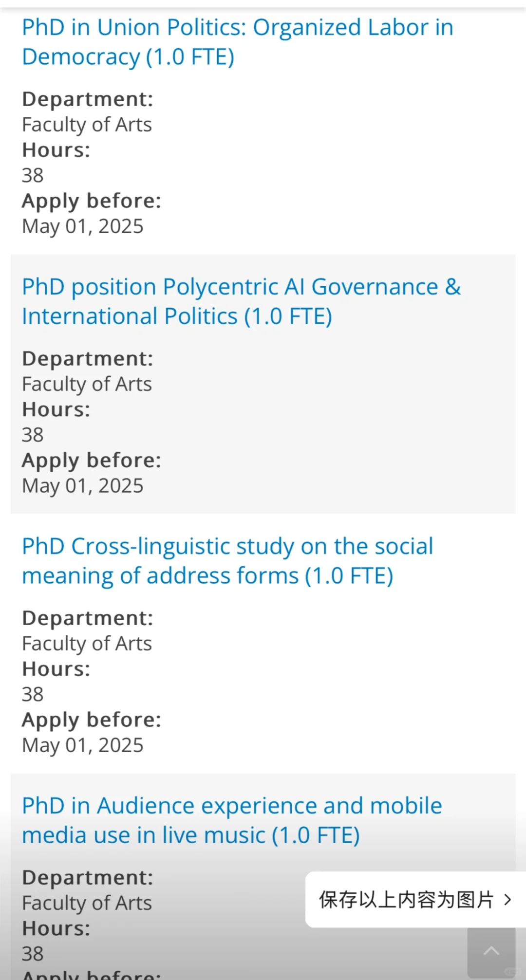
Task: Click the Cross-linguistic study deadline May 01, 2025
Action: click(83, 745)
